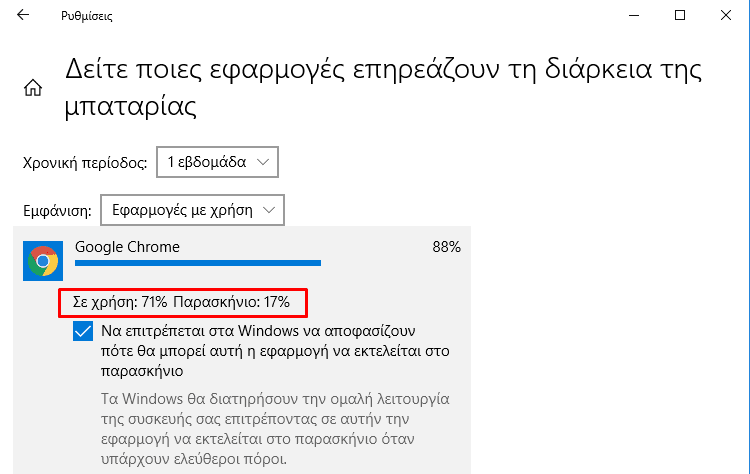Click the chevron on Εφαρμογές με χρήση combo box

268,211
